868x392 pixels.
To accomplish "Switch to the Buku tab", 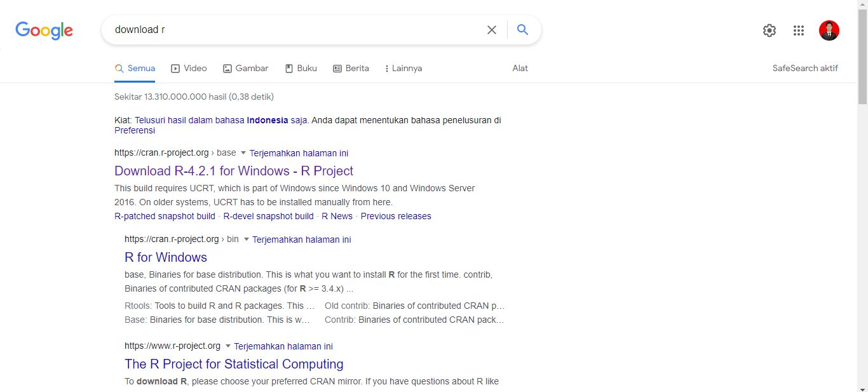I will click(301, 69).
